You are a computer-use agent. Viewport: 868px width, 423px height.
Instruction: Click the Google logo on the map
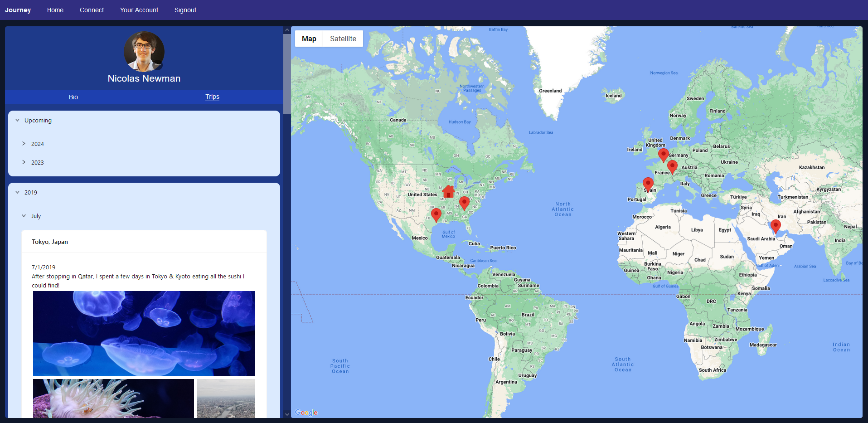[x=306, y=412]
